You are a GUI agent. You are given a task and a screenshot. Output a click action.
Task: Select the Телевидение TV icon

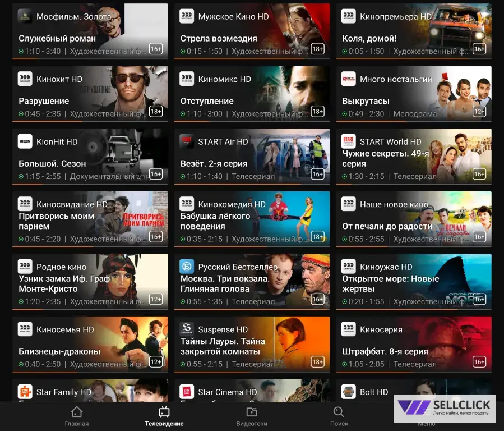click(164, 412)
